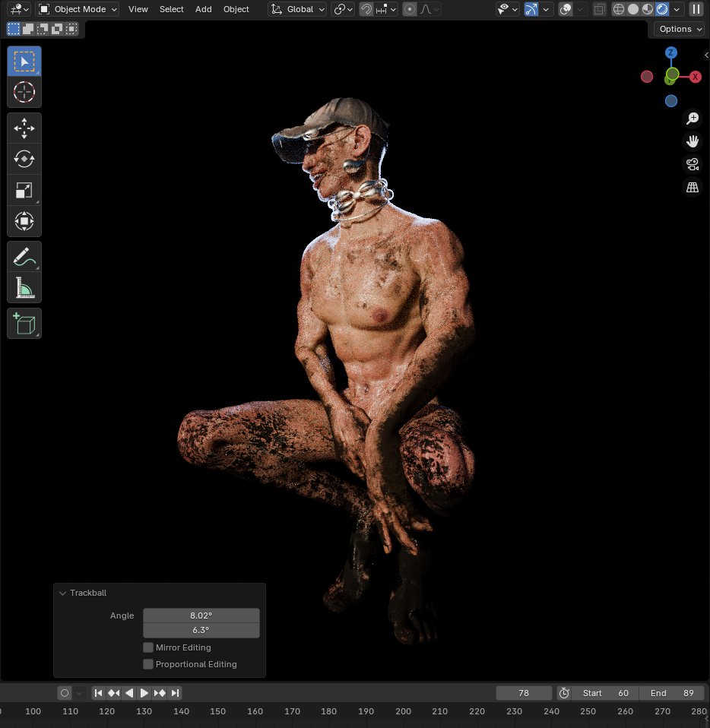Open the Options dropdown
The height and width of the screenshot is (728, 710).
(x=678, y=29)
